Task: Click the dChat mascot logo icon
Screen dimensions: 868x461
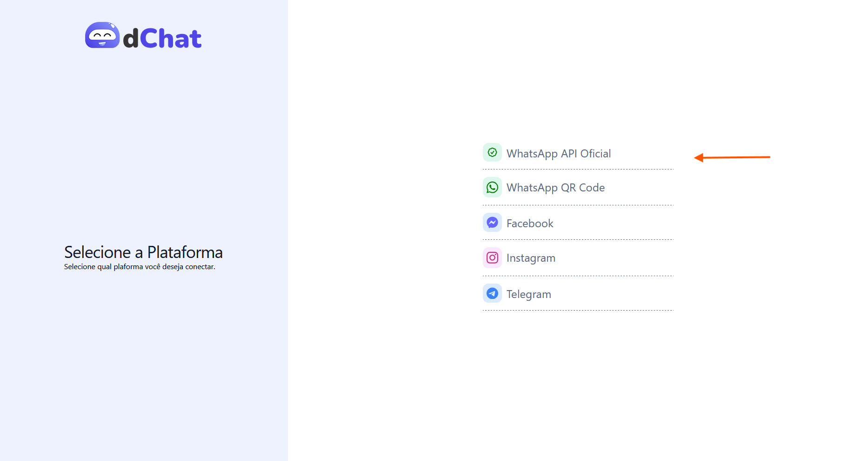Action: coord(102,35)
